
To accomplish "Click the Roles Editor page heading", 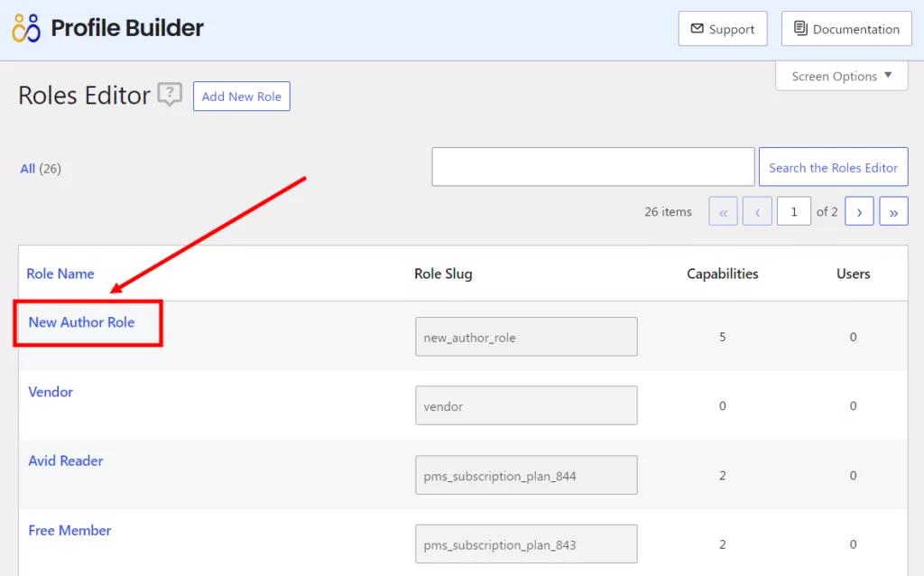I will point(84,95).
